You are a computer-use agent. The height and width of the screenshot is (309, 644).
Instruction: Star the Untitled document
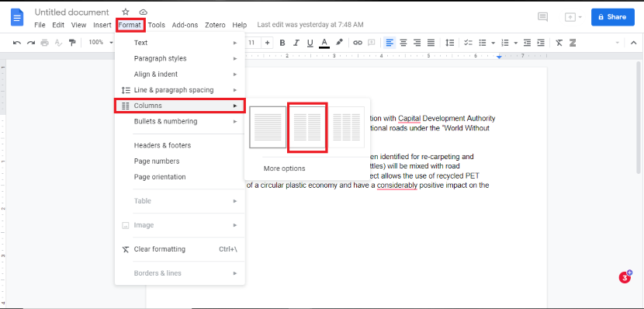(x=126, y=12)
